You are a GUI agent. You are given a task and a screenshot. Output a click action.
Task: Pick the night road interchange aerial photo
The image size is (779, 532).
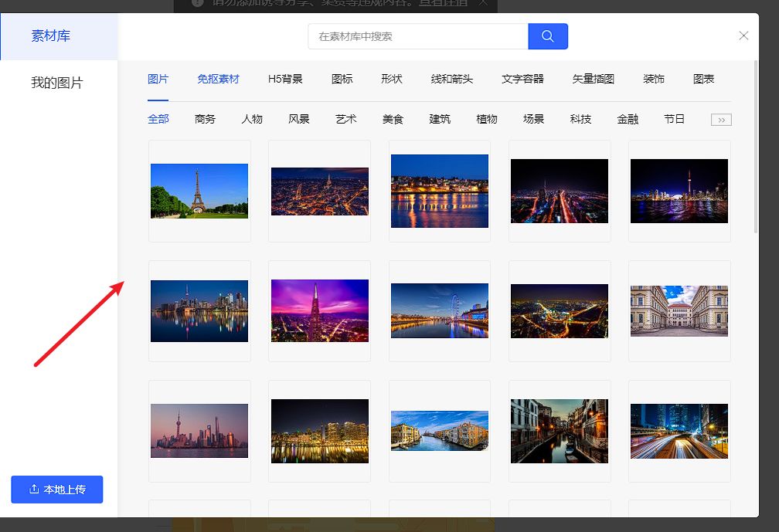coord(560,311)
